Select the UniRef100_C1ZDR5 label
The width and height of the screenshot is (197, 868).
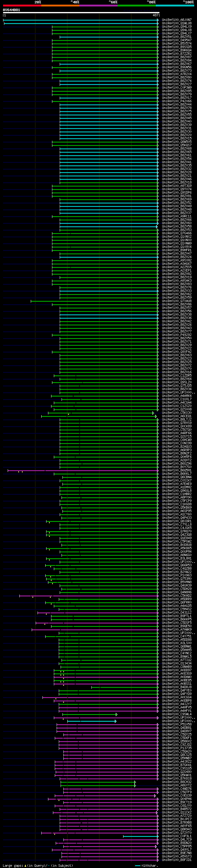tap(176, 375)
